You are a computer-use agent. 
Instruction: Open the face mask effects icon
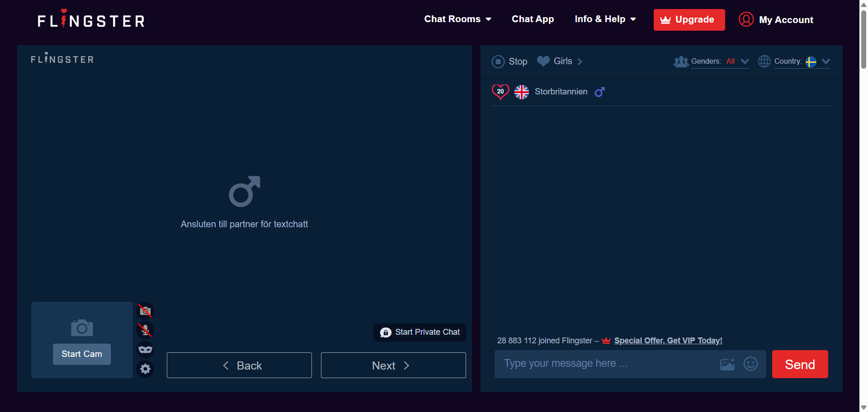(x=145, y=350)
